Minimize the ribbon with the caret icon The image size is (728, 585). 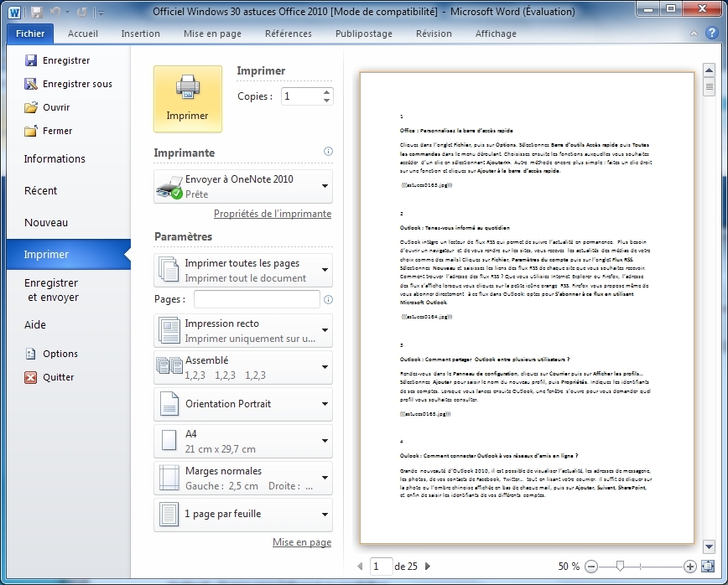(x=694, y=34)
